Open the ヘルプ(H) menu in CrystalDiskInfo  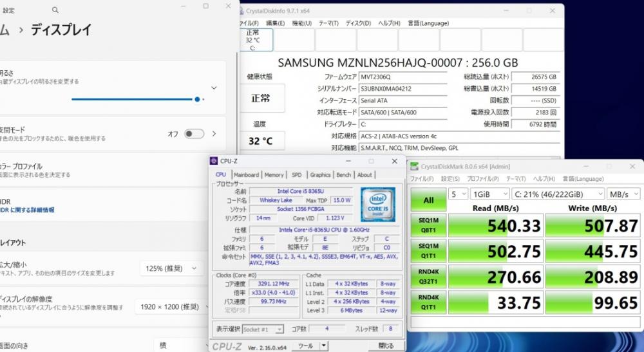[389, 23]
